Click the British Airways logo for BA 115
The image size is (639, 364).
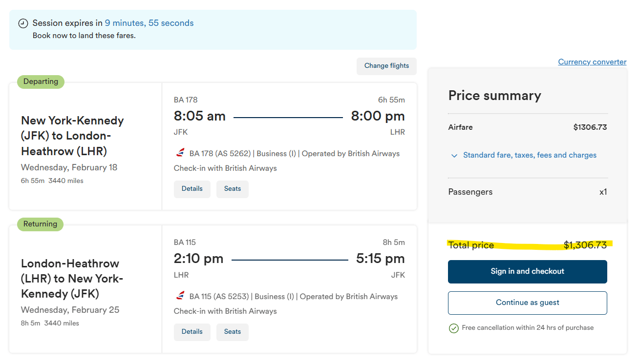[180, 296]
